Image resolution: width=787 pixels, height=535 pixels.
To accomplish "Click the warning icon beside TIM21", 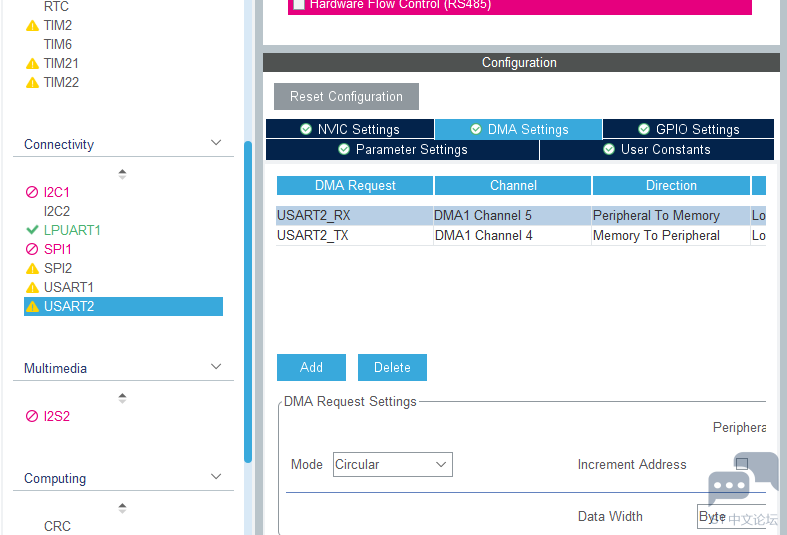I will click(x=32, y=64).
